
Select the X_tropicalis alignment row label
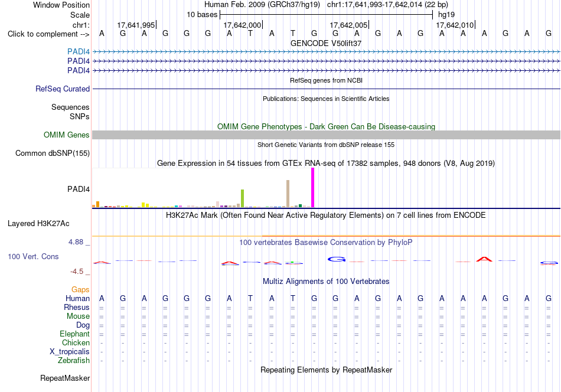(70, 352)
